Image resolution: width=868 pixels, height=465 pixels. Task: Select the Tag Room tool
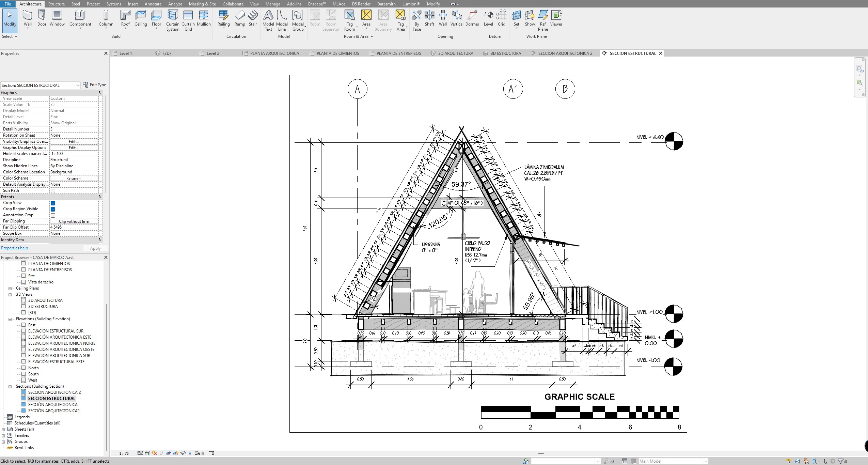click(x=350, y=20)
